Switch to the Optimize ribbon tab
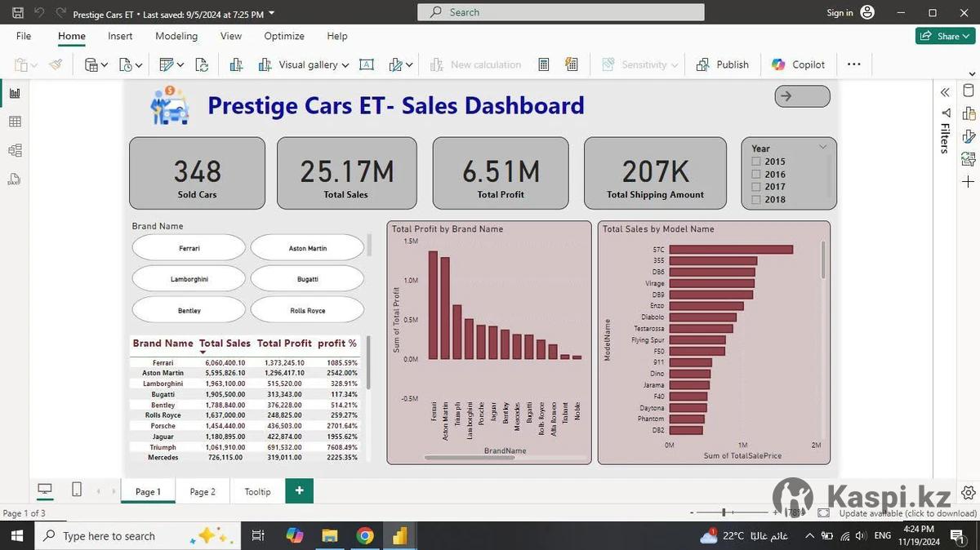980x550 pixels. [284, 36]
